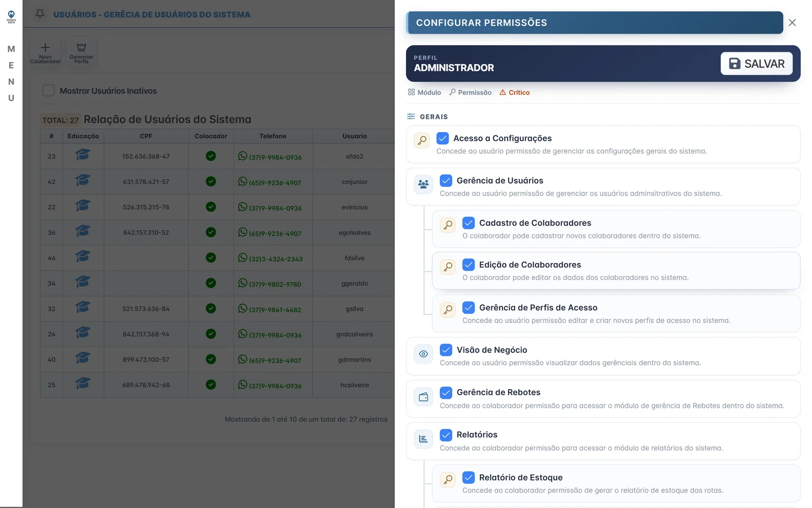
Task: Uncheck Gerência de Rebotes permission
Action: (446, 392)
